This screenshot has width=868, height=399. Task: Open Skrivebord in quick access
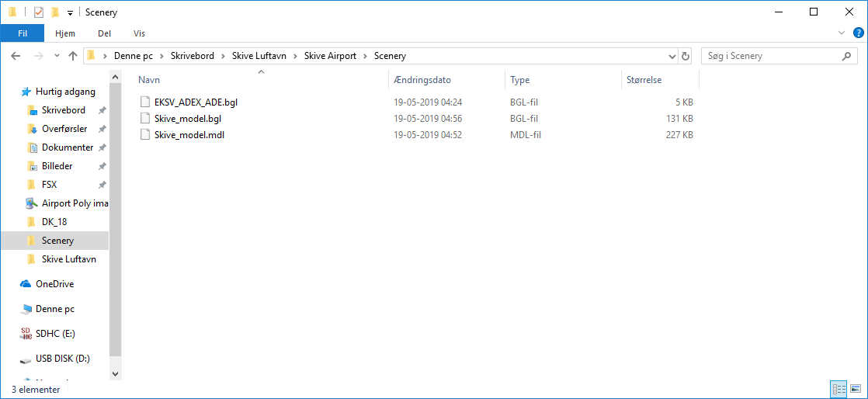63,110
